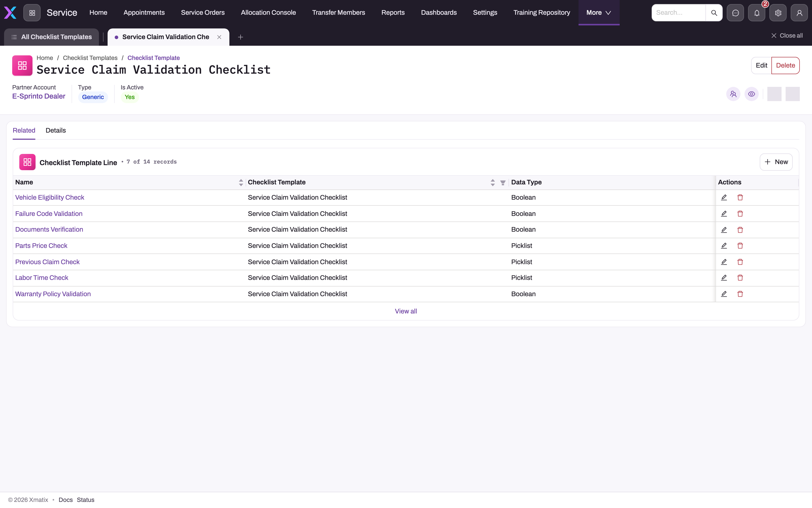Screen dimensions: 812x508
Task: Open the Warranty Policy Validation record
Action: pyautogui.click(x=53, y=294)
